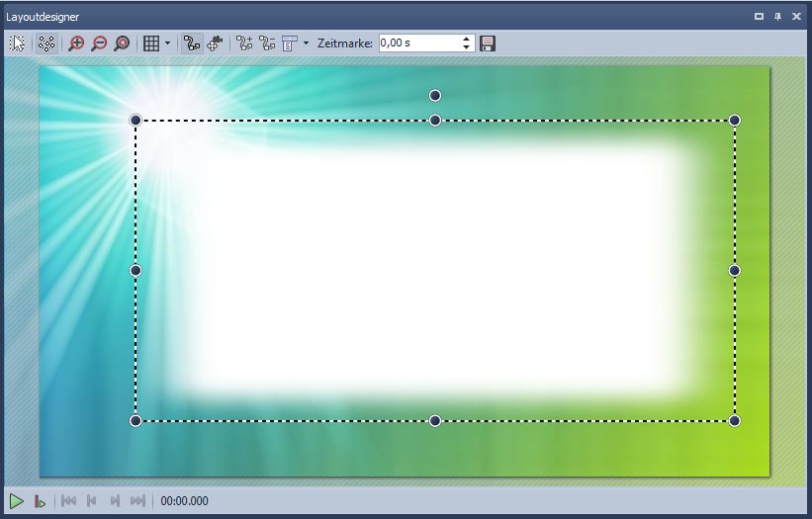Click the left-middle resize handle
The image size is (812, 519).
[135, 271]
